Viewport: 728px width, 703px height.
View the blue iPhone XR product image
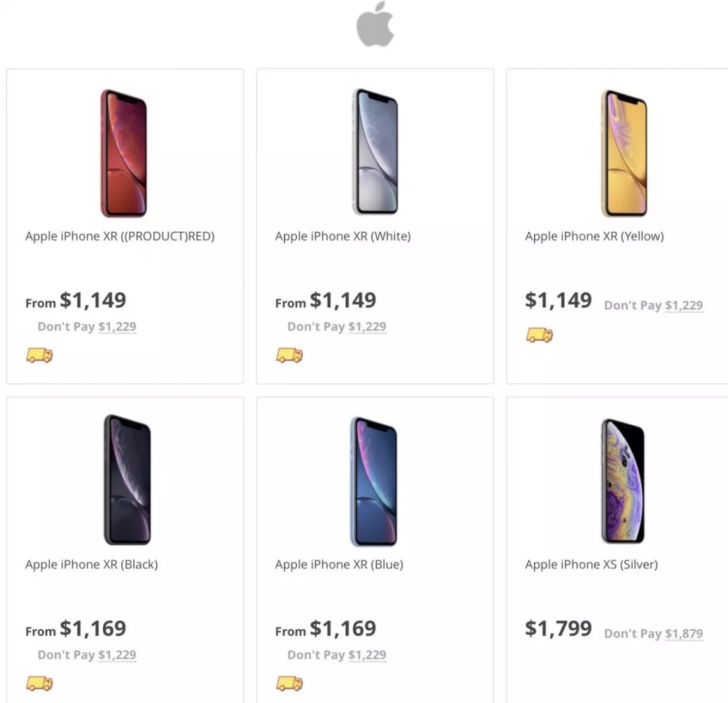coord(373,481)
